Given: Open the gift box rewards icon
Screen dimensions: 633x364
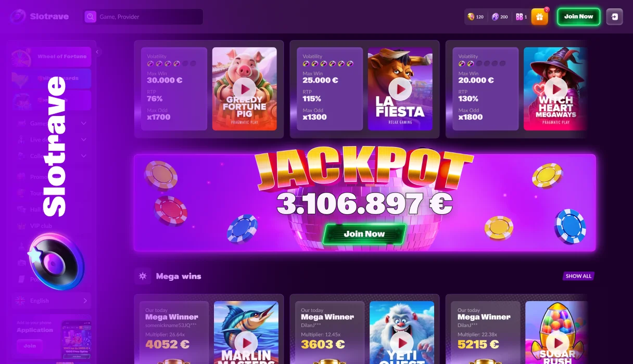Looking at the screenshot, I should click(x=539, y=17).
